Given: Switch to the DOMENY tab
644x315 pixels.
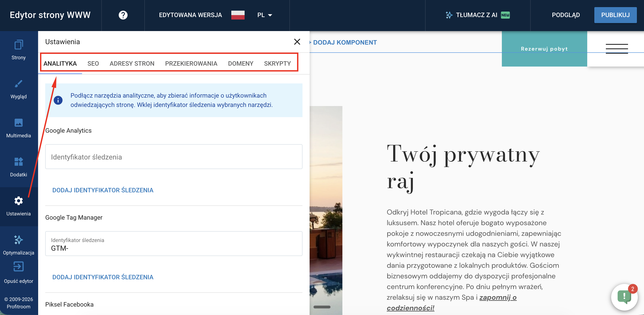Looking at the screenshot, I should pos(240,63).
